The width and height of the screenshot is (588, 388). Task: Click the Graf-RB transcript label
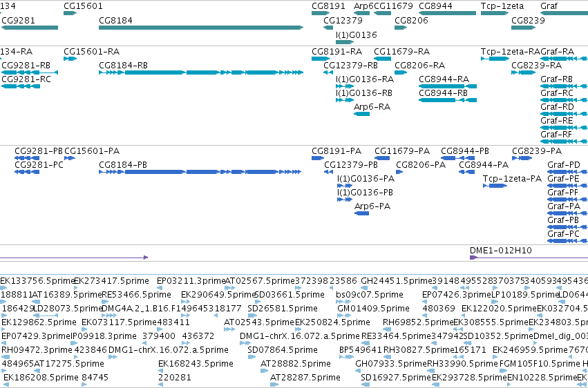tap(556, 79)
